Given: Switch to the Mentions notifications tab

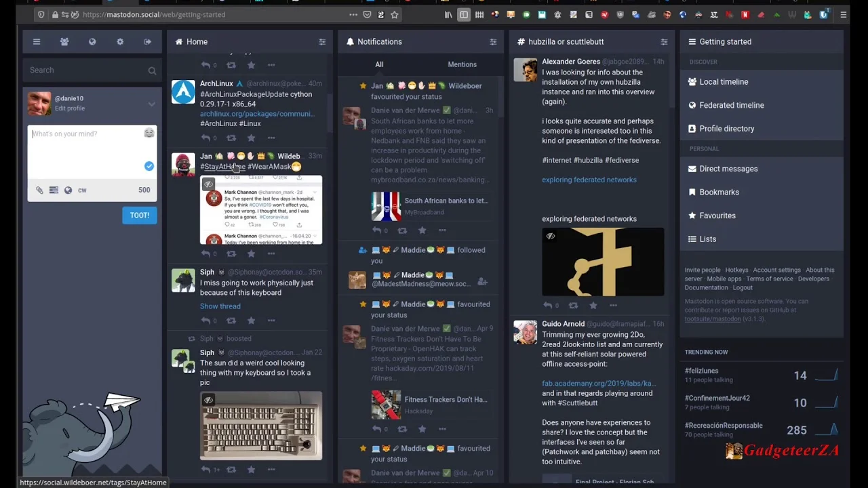Looking at the screenshot, I should (462, 64).
